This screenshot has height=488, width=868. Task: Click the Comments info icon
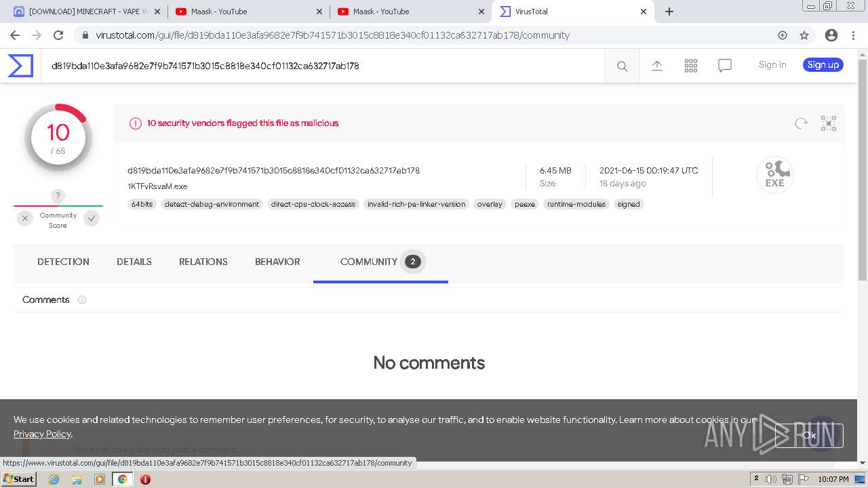(82, 300)
